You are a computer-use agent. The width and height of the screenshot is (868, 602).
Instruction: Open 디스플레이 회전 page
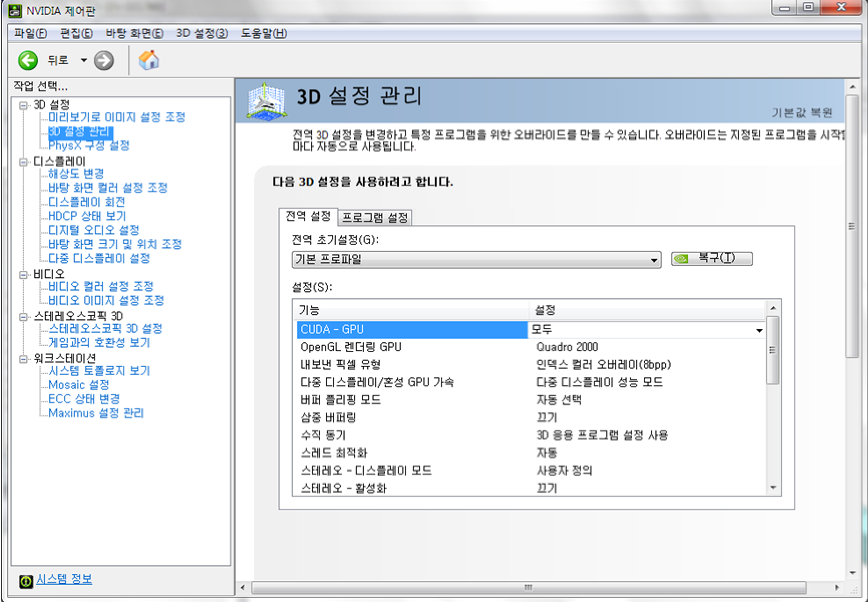[x=87, y=202]
